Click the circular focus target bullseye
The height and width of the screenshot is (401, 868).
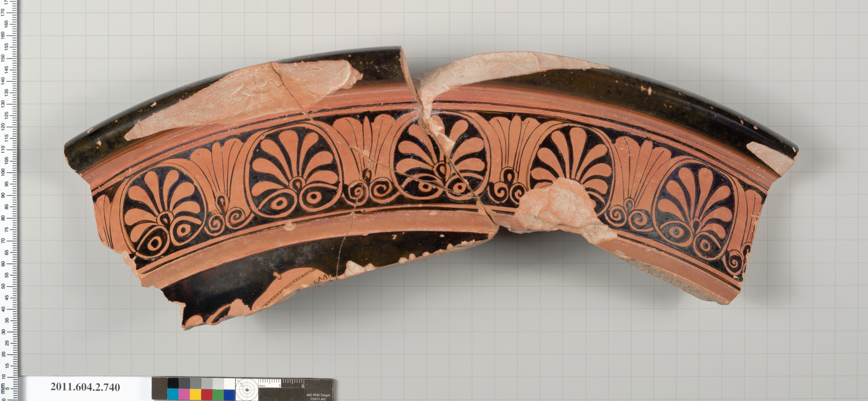coord(247,390)
